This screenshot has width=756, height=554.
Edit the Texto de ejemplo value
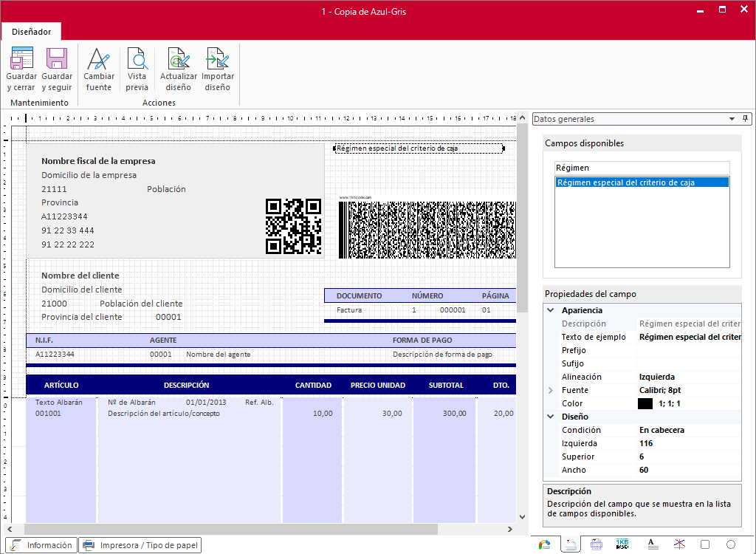[690, 337]
